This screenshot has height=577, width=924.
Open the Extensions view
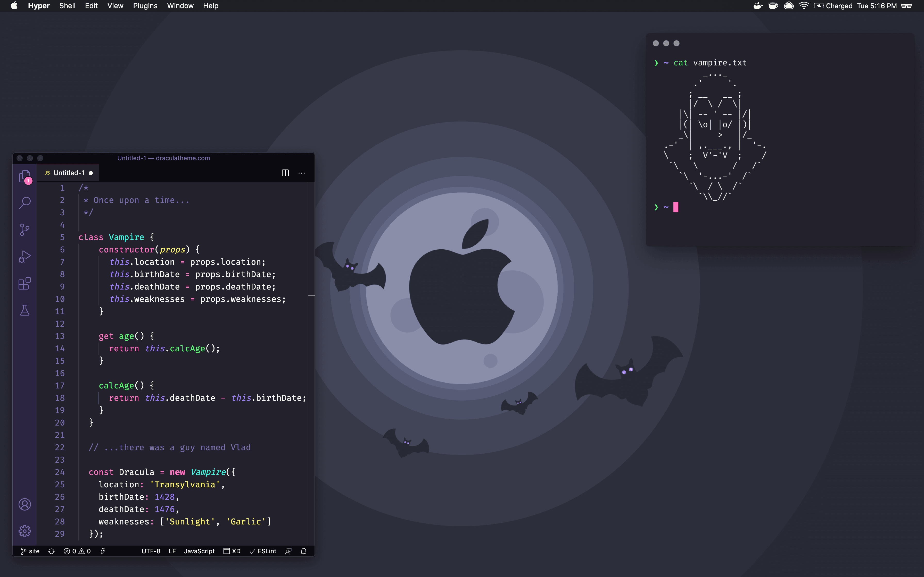(x=24, y=284)
